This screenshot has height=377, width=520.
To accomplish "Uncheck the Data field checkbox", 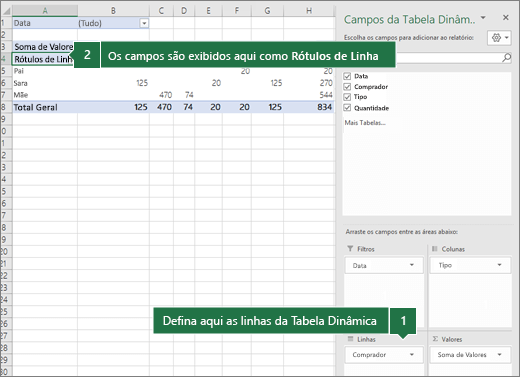I will coord(347,76).
